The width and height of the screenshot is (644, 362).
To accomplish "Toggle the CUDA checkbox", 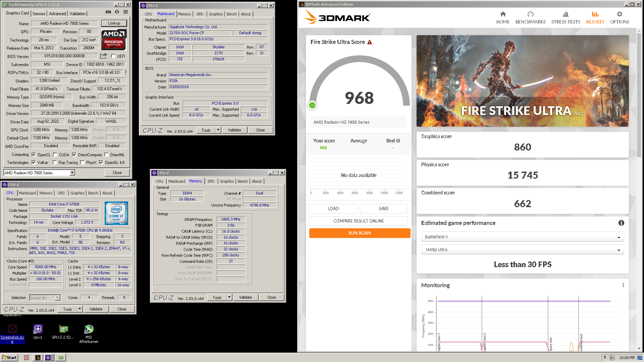I will [x=55, y=155].
